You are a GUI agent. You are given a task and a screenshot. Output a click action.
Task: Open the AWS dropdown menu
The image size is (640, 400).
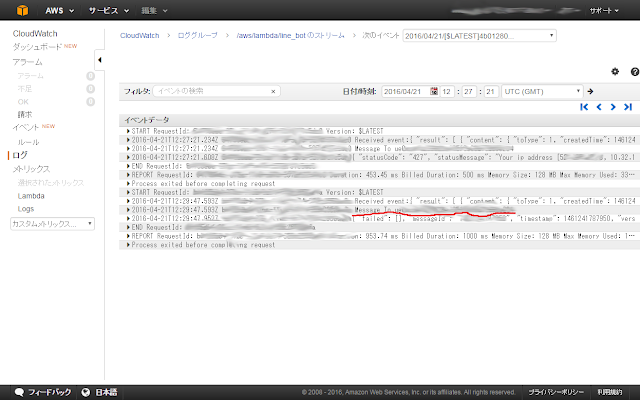coord(60,11)
